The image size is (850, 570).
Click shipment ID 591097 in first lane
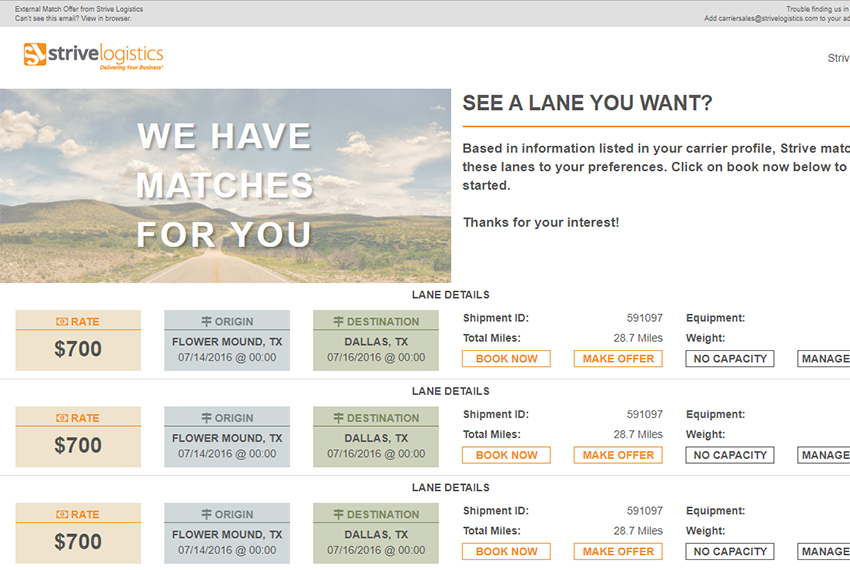tap(645, 318)
